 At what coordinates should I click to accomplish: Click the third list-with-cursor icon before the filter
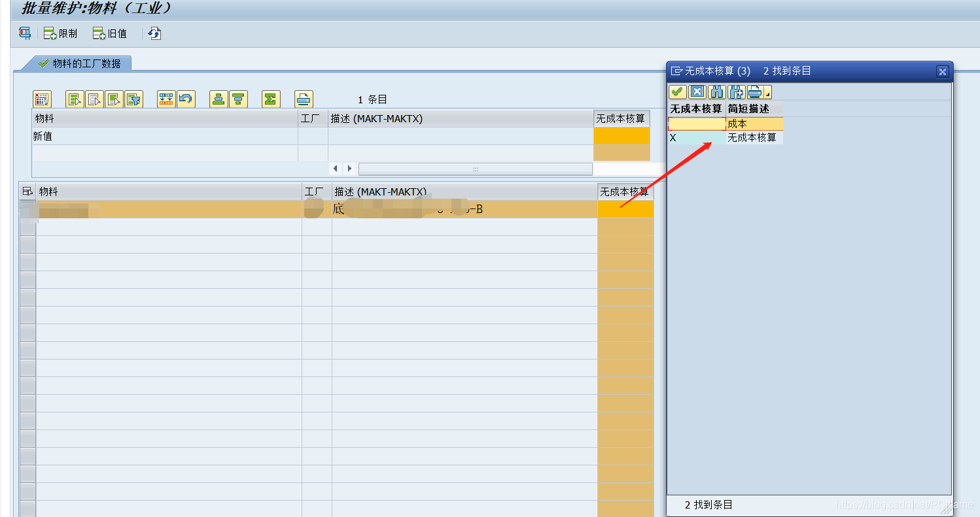click(x=114, y=99)
